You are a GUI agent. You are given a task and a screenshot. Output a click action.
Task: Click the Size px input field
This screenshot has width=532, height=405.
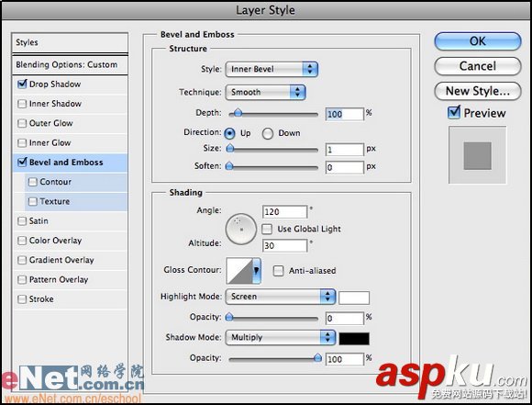[344, 150]
